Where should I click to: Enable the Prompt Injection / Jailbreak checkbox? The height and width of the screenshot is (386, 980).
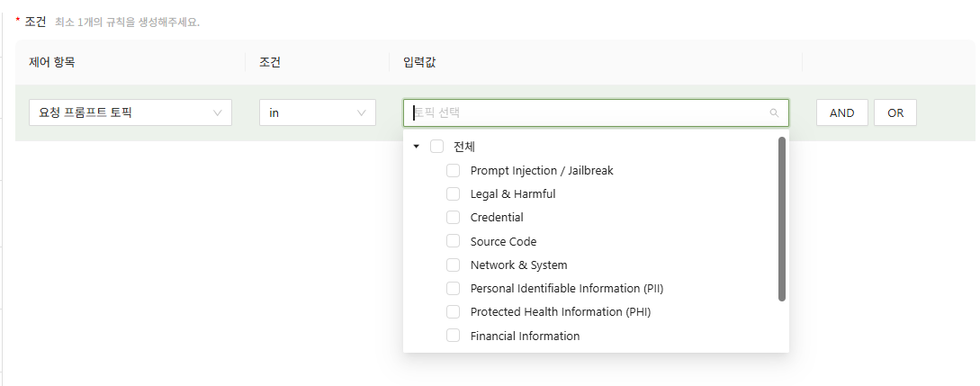pos(454,170)
